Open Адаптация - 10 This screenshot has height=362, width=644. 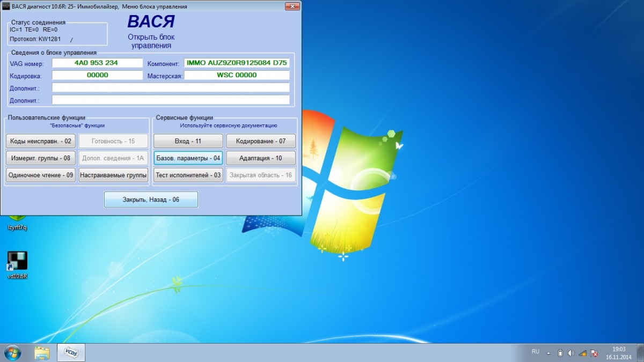tap(261, 158)
